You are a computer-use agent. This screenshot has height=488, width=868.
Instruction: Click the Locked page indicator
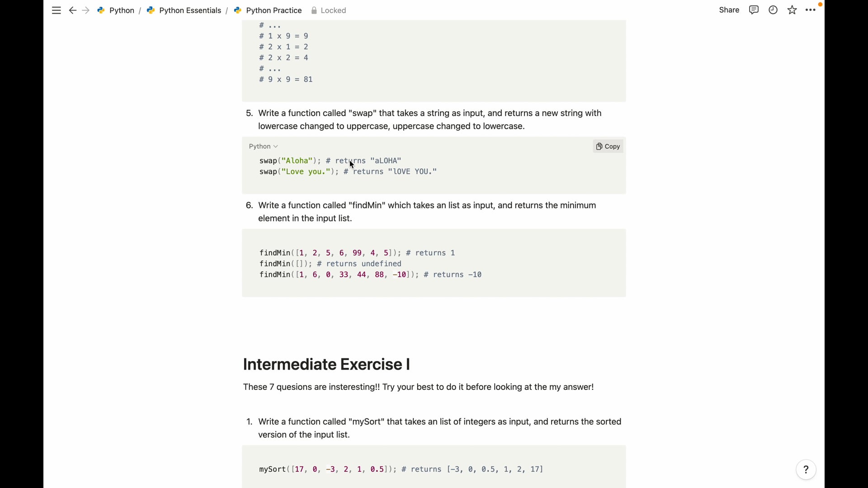click(x=329, y=10)
